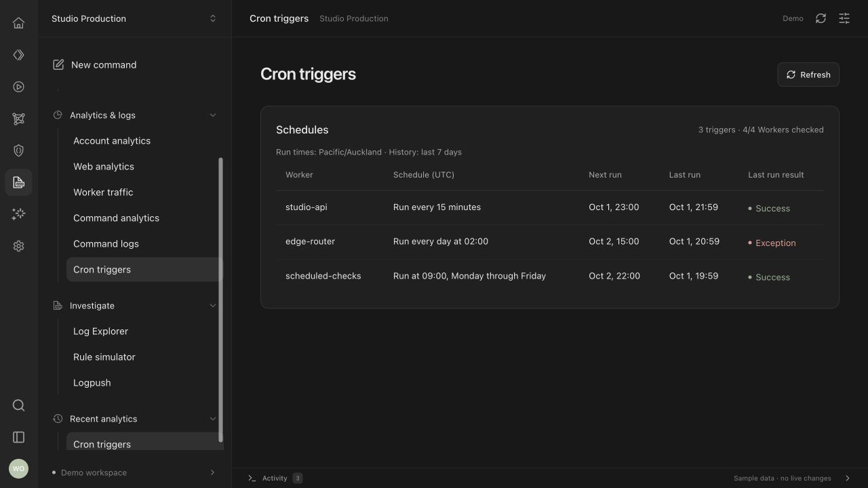Open the connected-nodes icon in the left rail
Screen dimensions: 868x488
coord(18,119)
